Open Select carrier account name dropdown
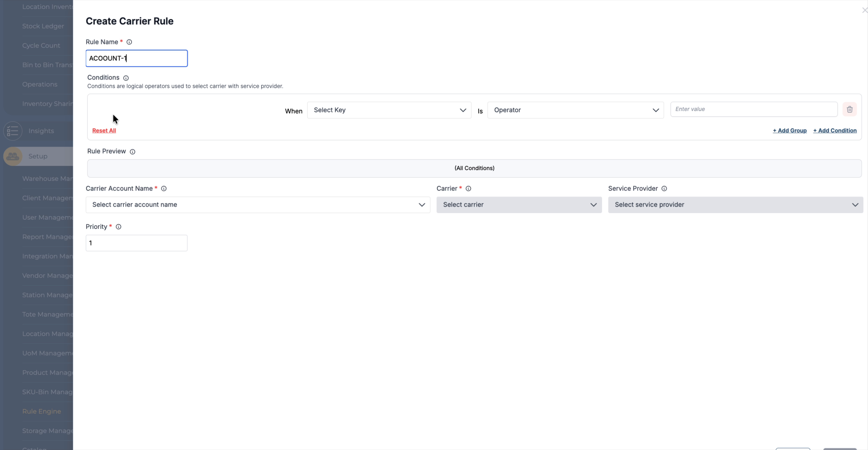 (258, 205)
